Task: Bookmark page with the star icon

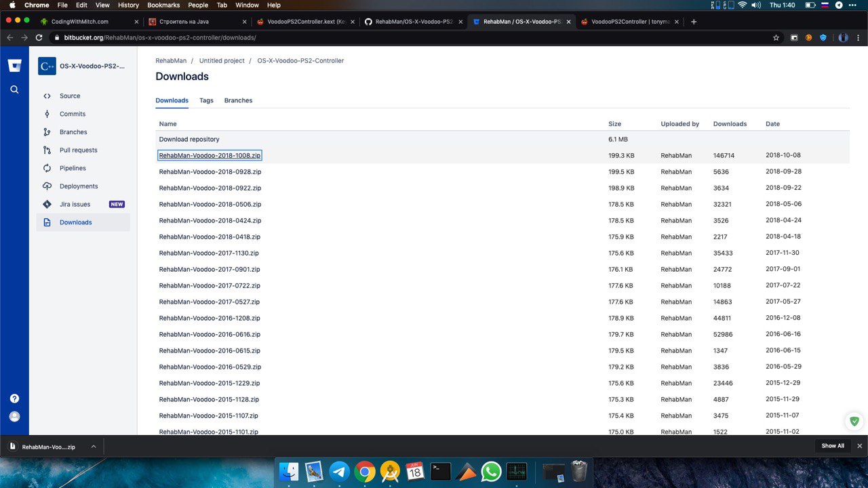Action: 776,38
